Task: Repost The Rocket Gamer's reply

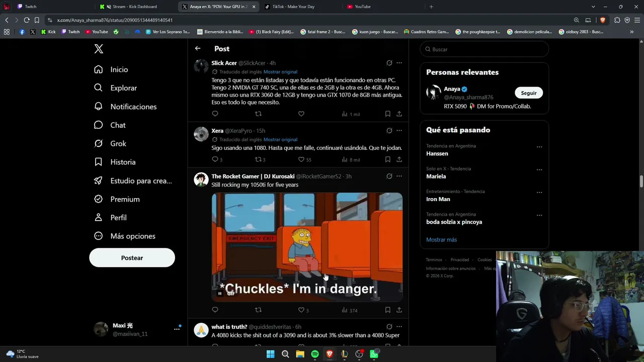Action: (258, 310)
